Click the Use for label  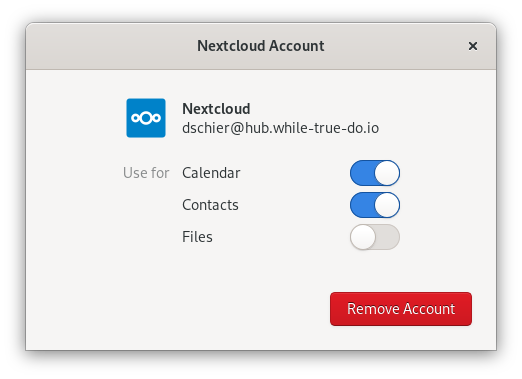pos(146,173)
